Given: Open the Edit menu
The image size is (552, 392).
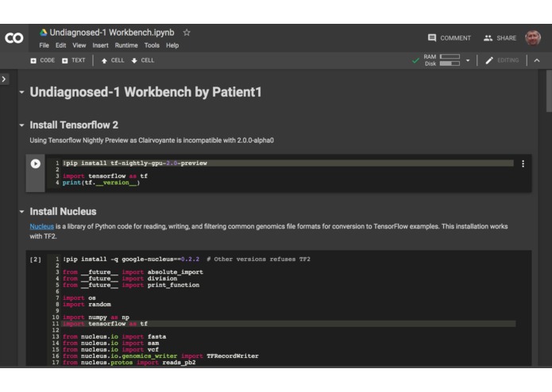Looking at the screenshot, I should [x=60, y=45].
